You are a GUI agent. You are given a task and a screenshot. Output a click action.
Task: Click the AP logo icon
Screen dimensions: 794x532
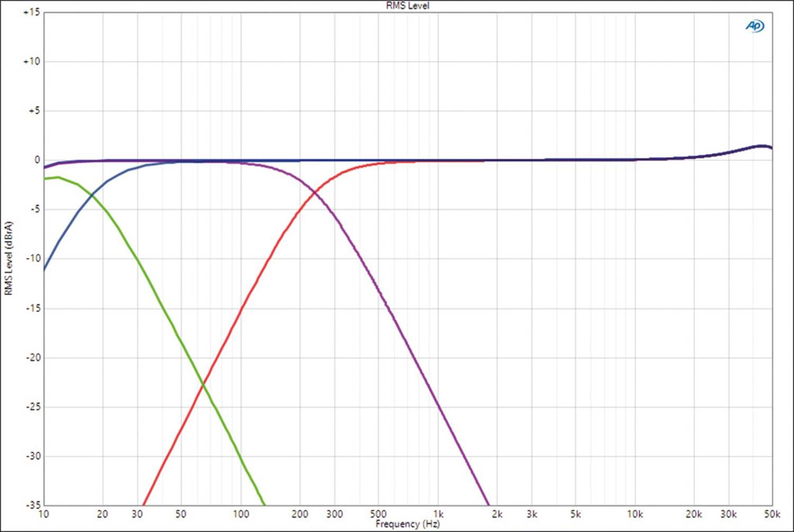pos(755,26)
